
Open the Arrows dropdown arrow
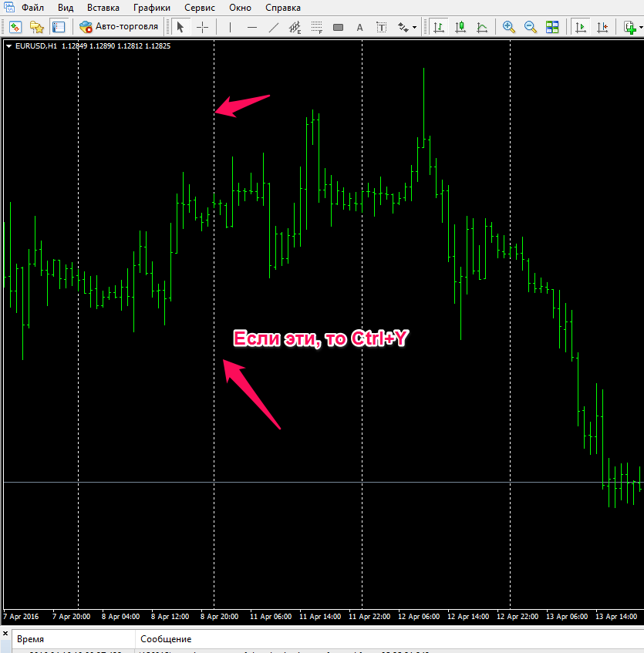(414, 28)
